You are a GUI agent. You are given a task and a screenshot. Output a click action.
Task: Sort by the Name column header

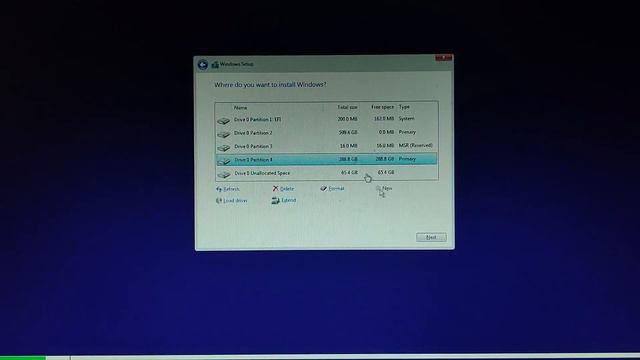tap(240, 108)
